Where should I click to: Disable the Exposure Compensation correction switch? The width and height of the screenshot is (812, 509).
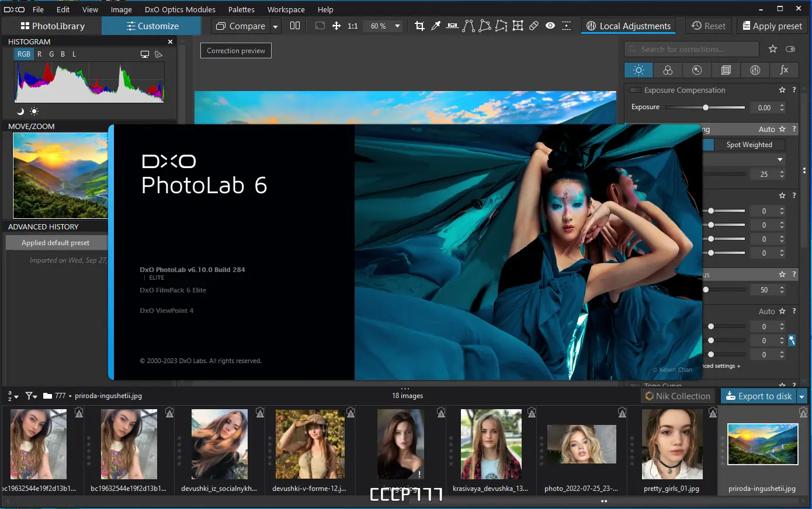636,90
